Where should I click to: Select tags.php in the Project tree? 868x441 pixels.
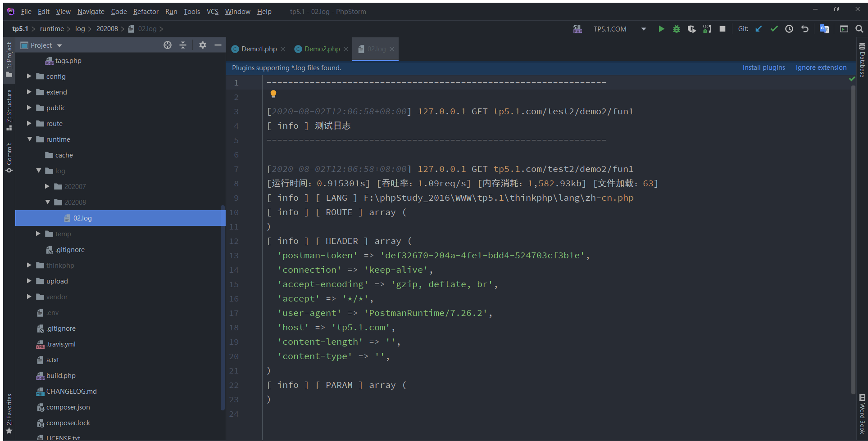pos(68,60)
